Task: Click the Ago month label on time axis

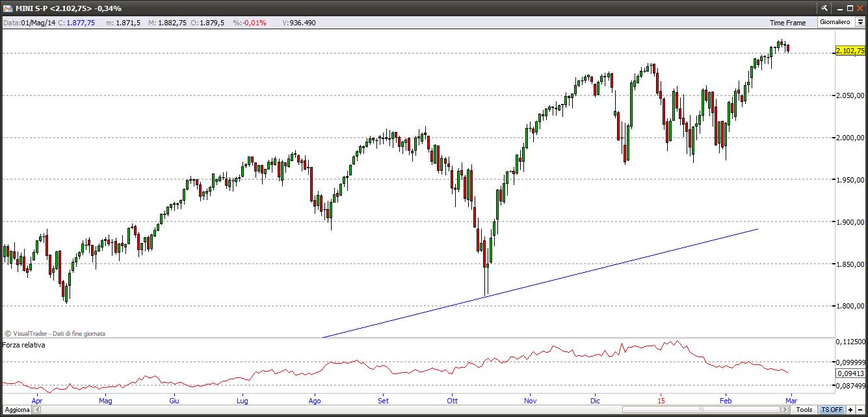Action: [x=315, y=401]
